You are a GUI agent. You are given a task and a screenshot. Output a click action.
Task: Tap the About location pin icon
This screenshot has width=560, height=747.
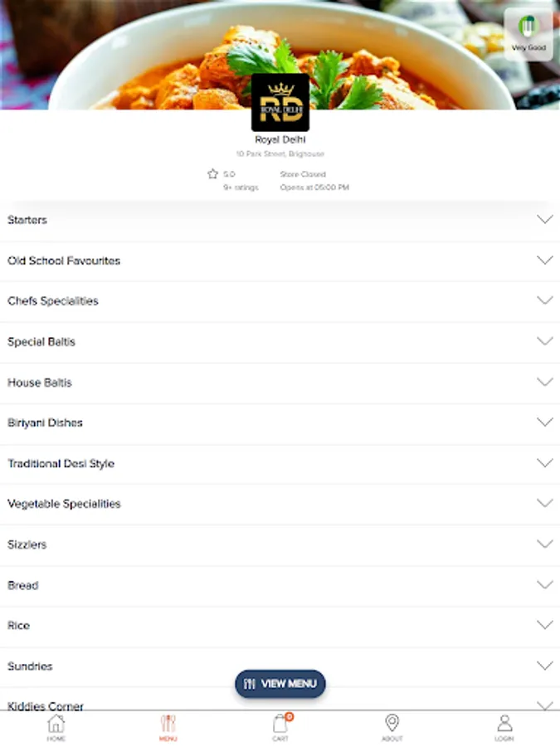392,723
